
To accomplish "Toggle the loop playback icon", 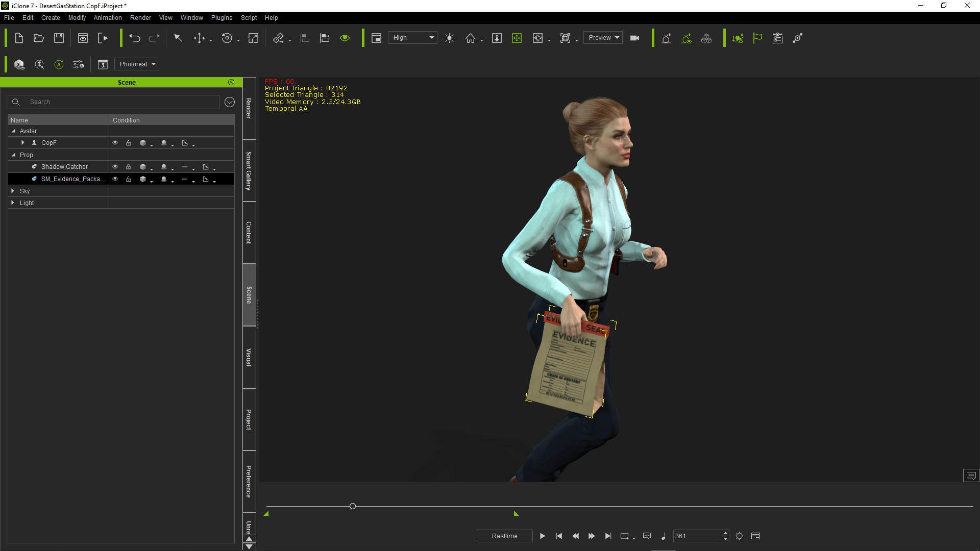I will coord(625,536).
